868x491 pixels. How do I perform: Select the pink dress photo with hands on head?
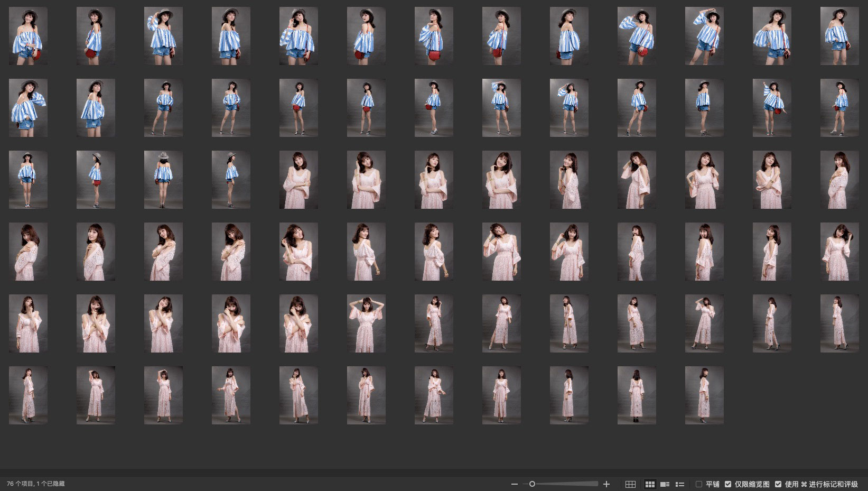366,323
